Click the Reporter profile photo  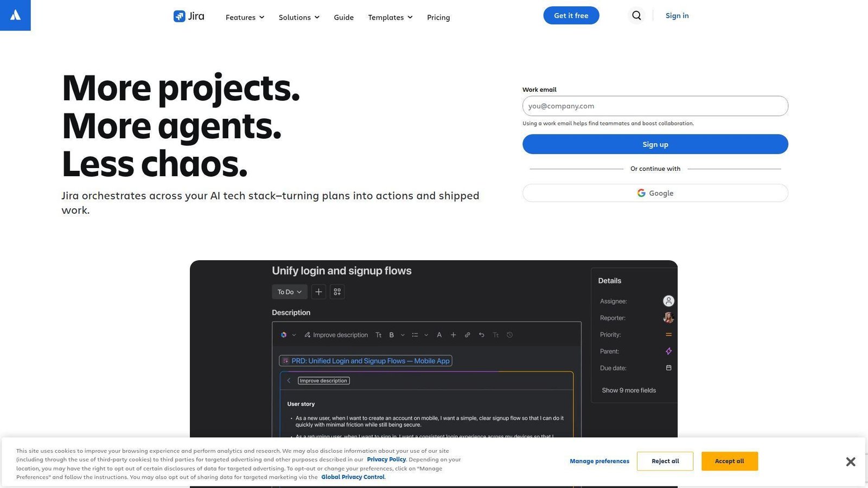tap(669, 318)
